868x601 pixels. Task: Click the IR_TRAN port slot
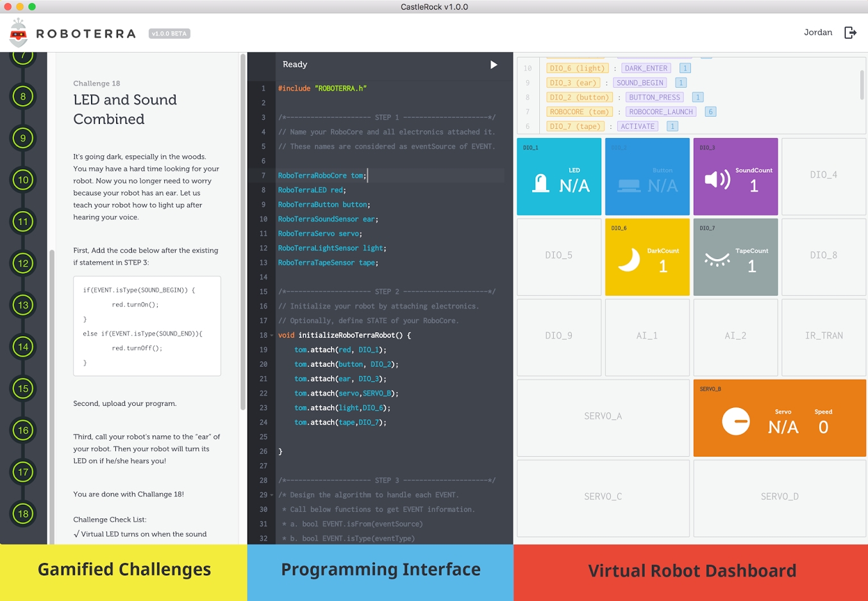point(824,337)
